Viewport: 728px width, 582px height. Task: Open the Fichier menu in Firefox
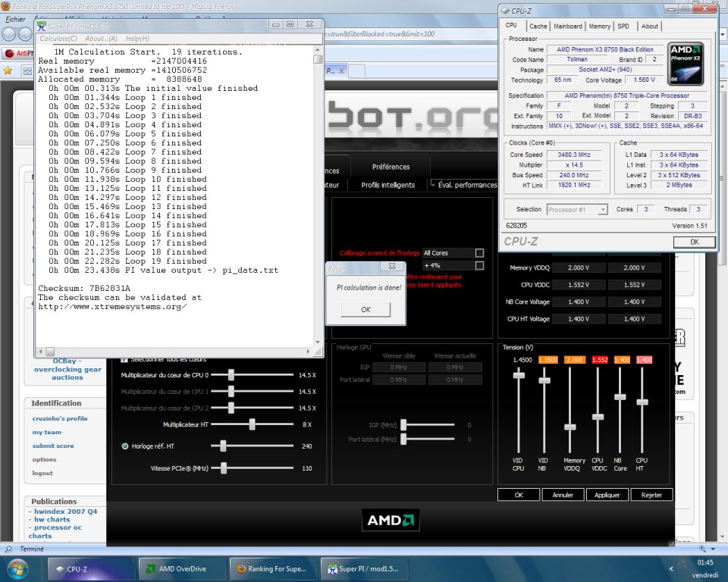point(15,20)
